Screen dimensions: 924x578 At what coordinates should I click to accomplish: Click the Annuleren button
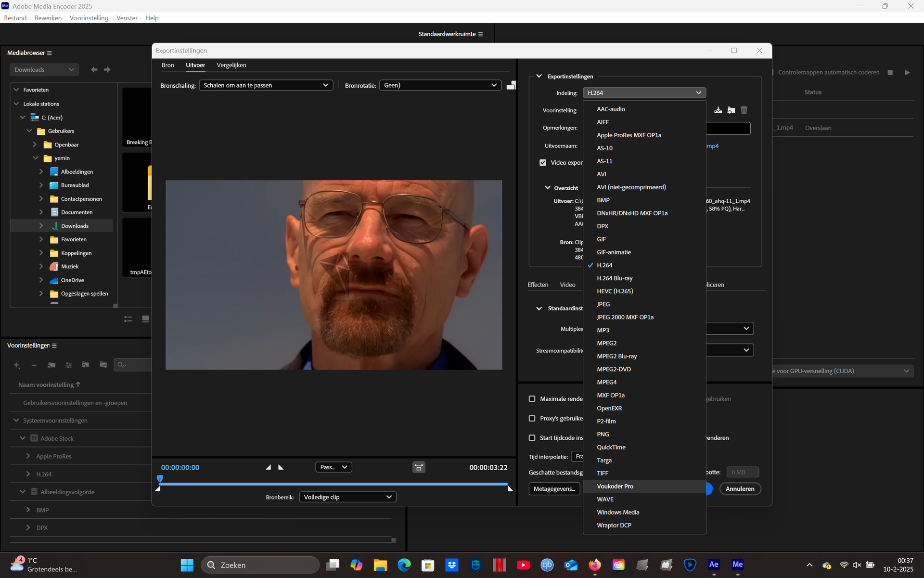point(740,489)
